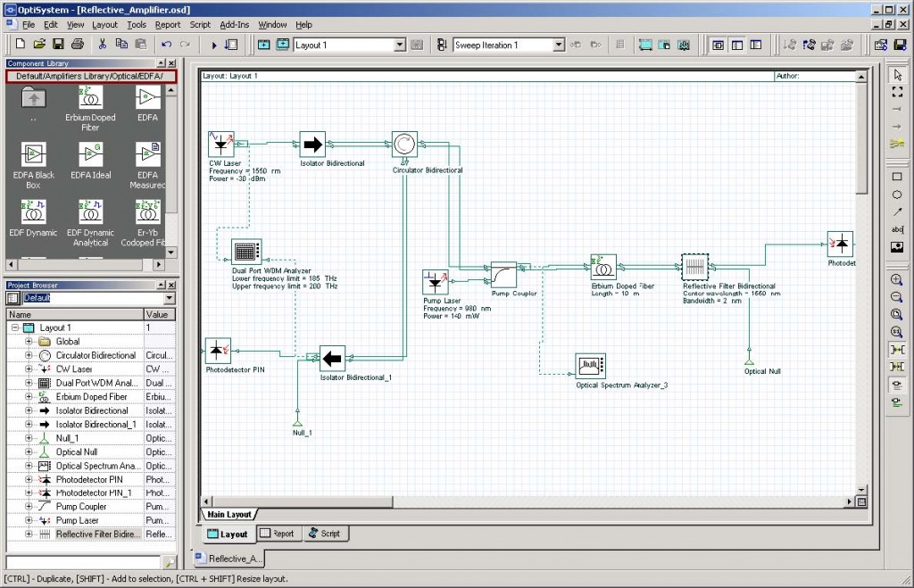Select the text label tool
Screen dimensions: 914x588
(897, 229)
